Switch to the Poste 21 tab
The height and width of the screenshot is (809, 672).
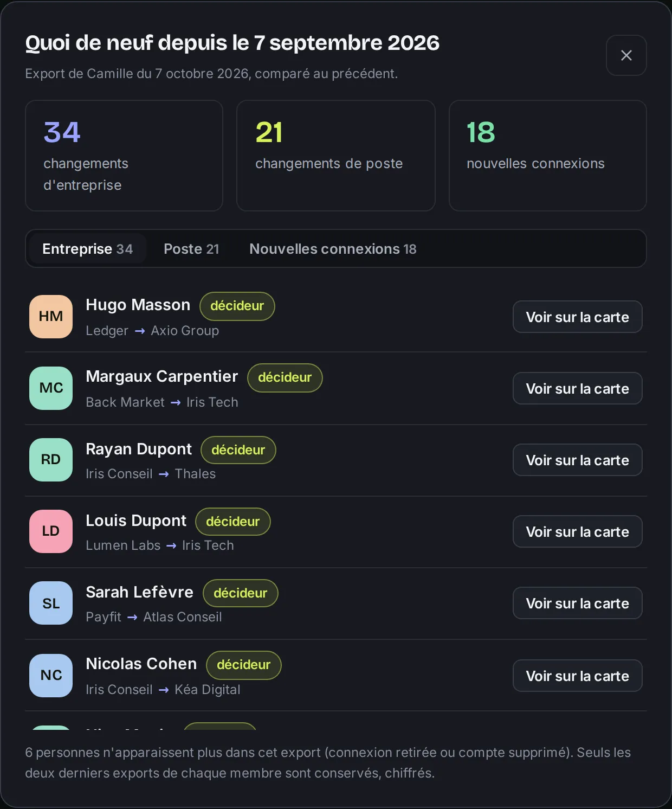coord(191,249)
